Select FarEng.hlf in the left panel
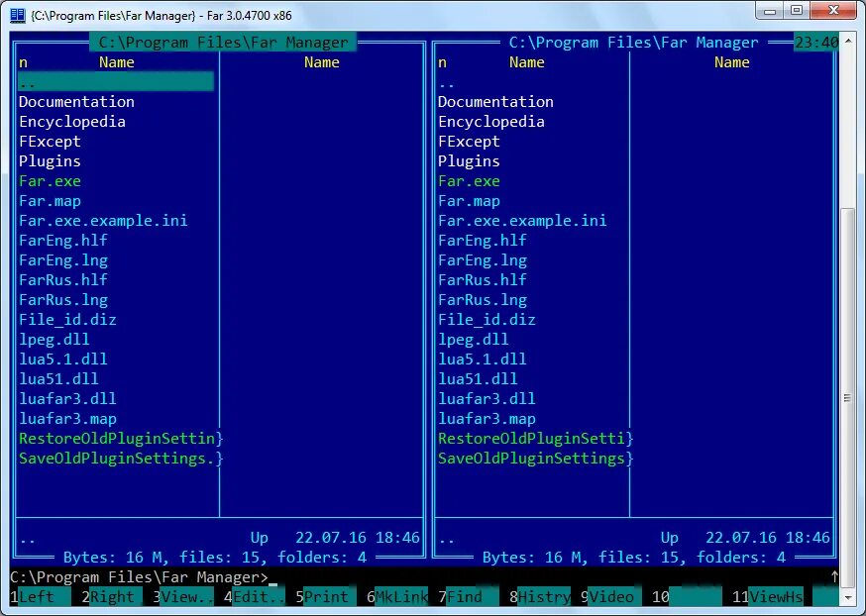 pos(63,241)
